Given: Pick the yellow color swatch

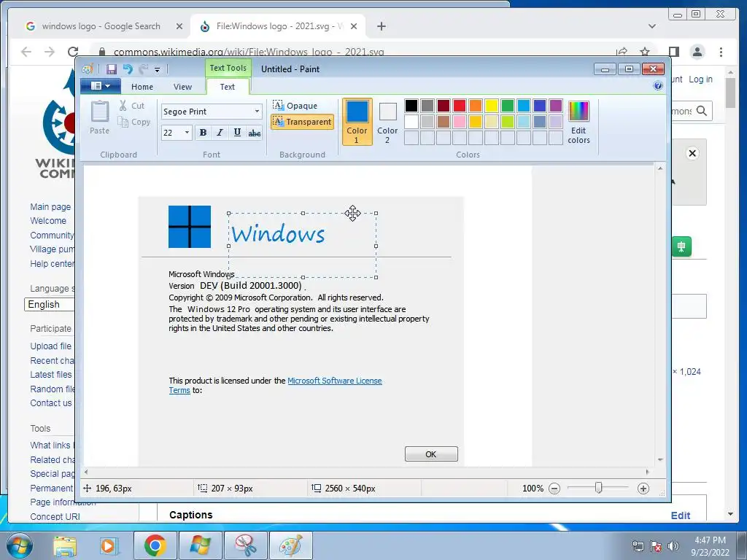Looking at the screenshot, I should pos(491,106).
